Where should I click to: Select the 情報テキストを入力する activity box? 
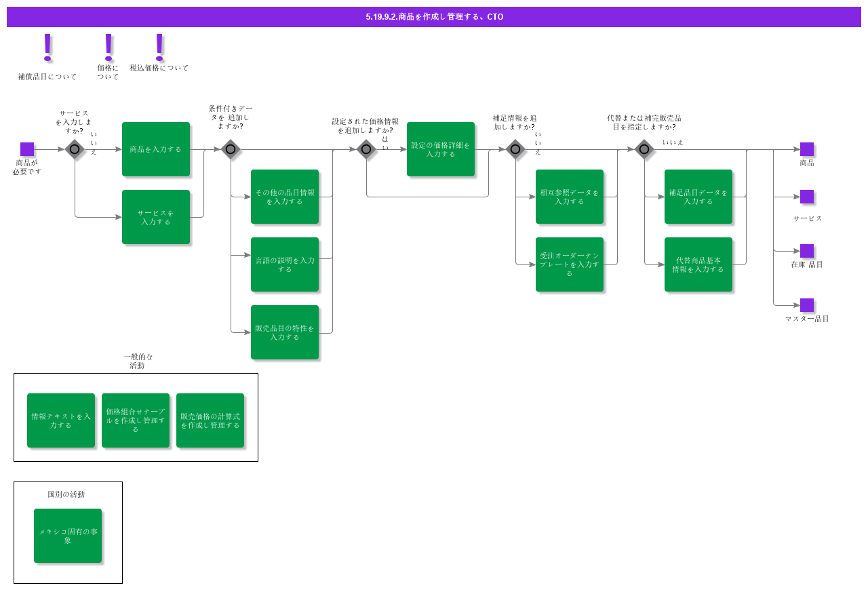(x=61, y=420)
